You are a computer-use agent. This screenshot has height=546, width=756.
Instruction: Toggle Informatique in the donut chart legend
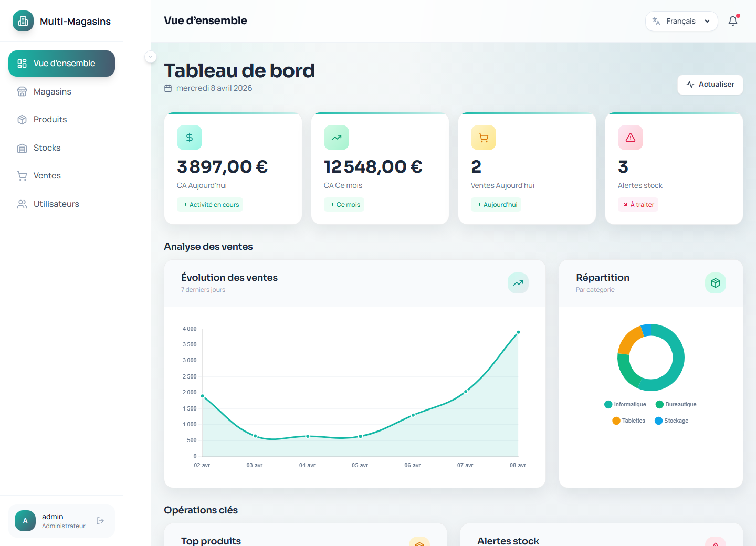[625, 404]
